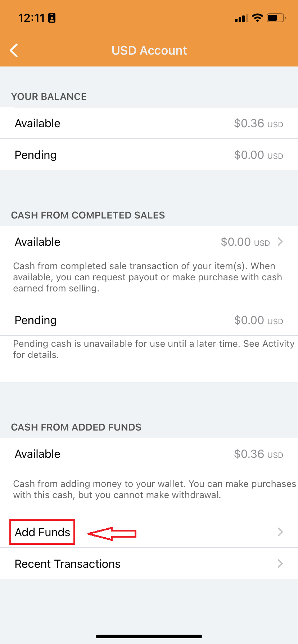Open Recent Transactions chevron arrow
Screen dimensions: 298x644
click(280, 563)
